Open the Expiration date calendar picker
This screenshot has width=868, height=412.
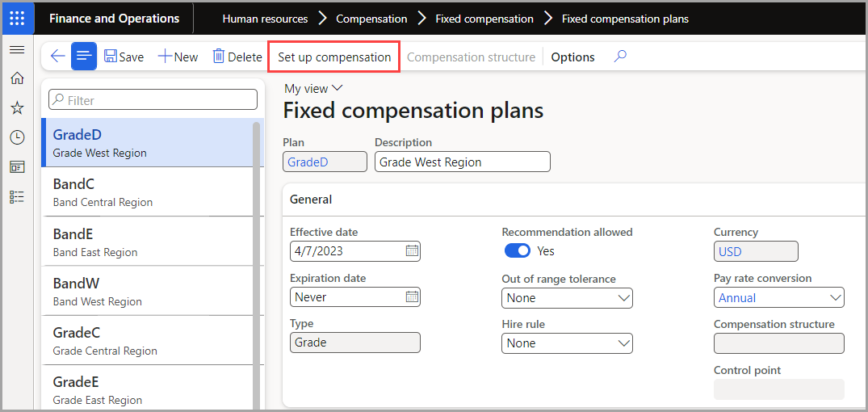[412, 296]
